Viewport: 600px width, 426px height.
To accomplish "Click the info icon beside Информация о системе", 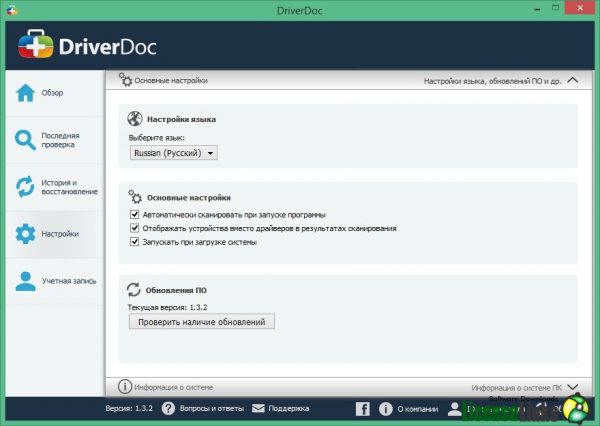I will [125, 387].
